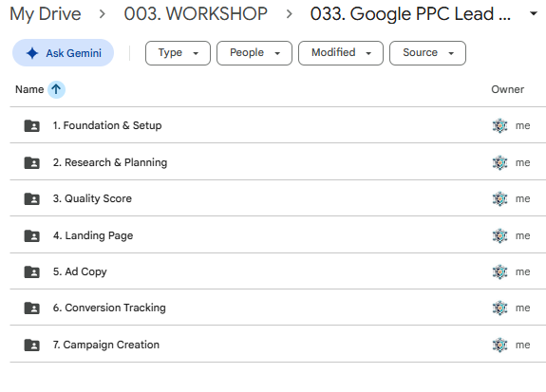
Task: Click owner 'me' on Conversion Tracking row
Action: (522, 308)
